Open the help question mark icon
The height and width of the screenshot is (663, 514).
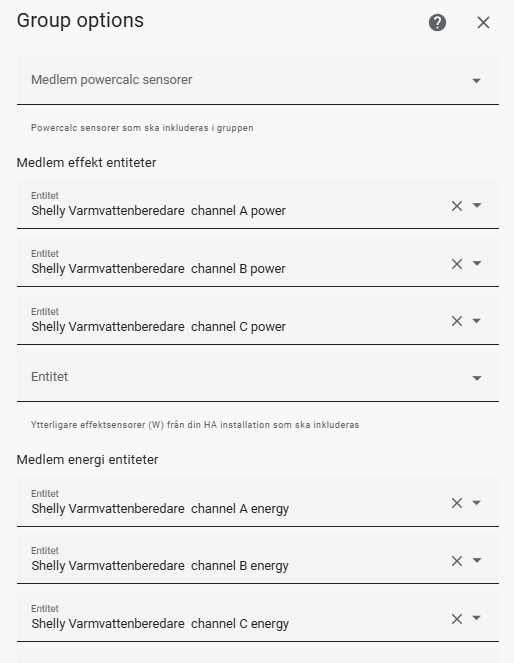437,22
